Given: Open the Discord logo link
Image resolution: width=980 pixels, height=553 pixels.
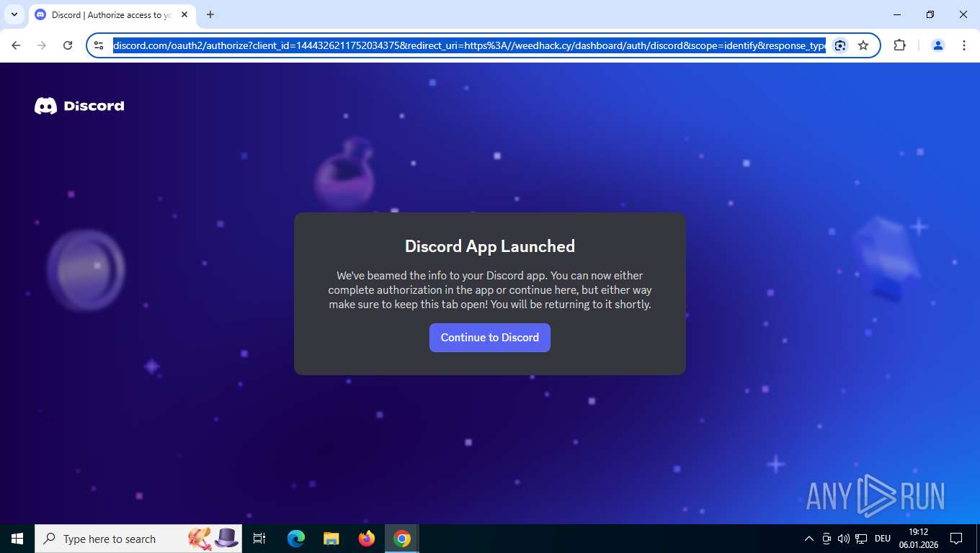Looking at the screenshot, I should click(79, 106).
